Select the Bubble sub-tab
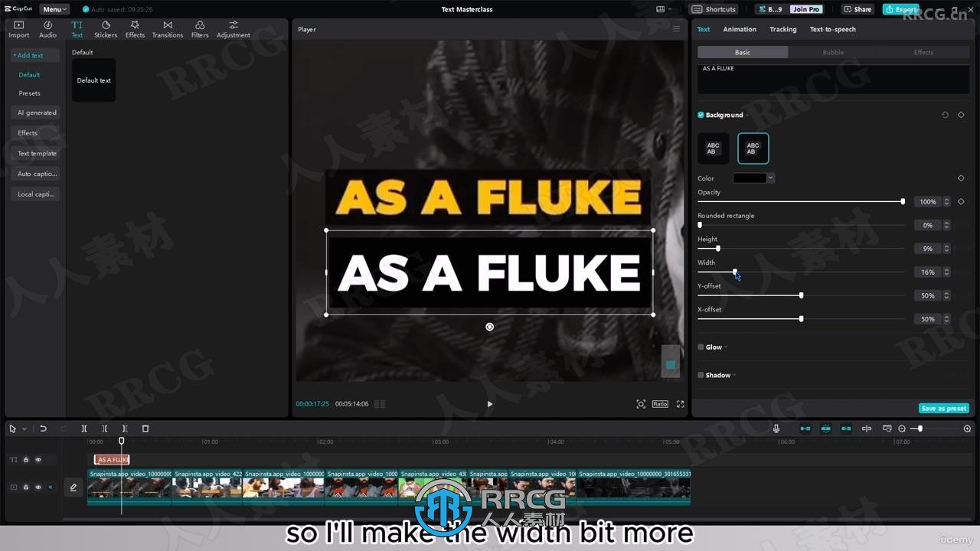 pos(833,52)
